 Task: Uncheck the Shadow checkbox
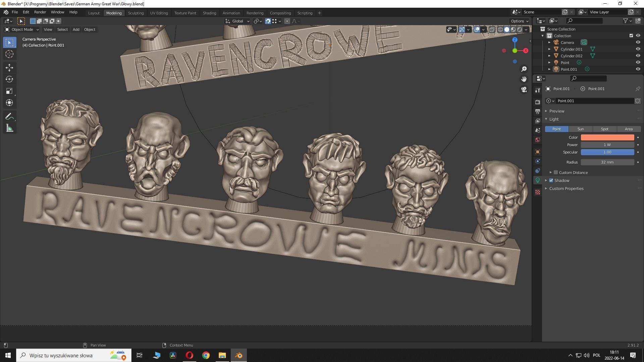tap(551, 180)
